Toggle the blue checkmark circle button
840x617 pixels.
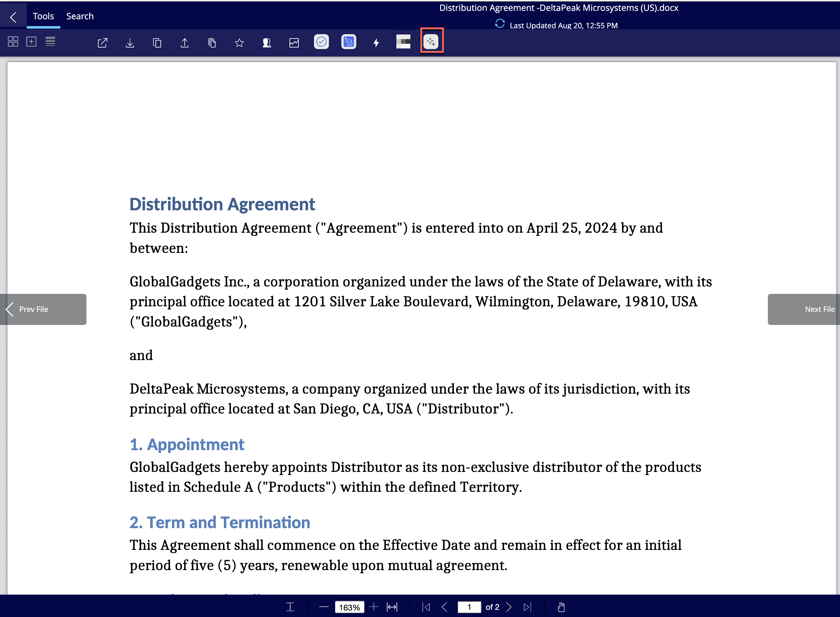321,42
